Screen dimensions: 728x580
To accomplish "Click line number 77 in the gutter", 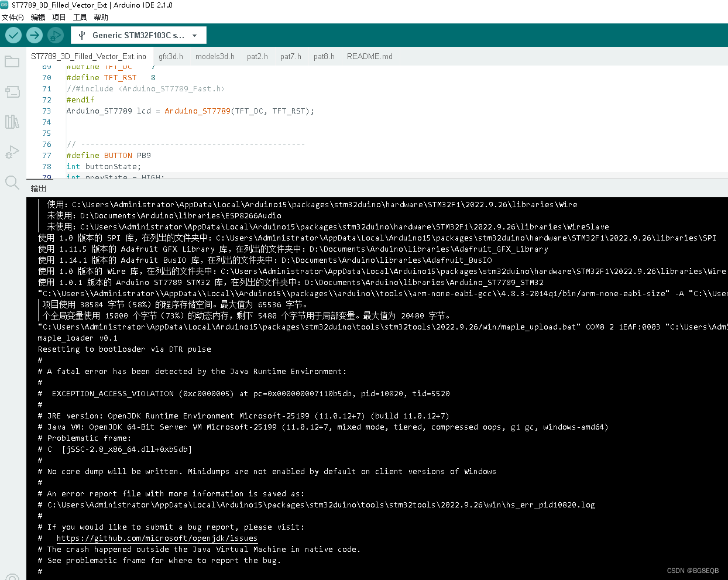I will pos(47,156).
